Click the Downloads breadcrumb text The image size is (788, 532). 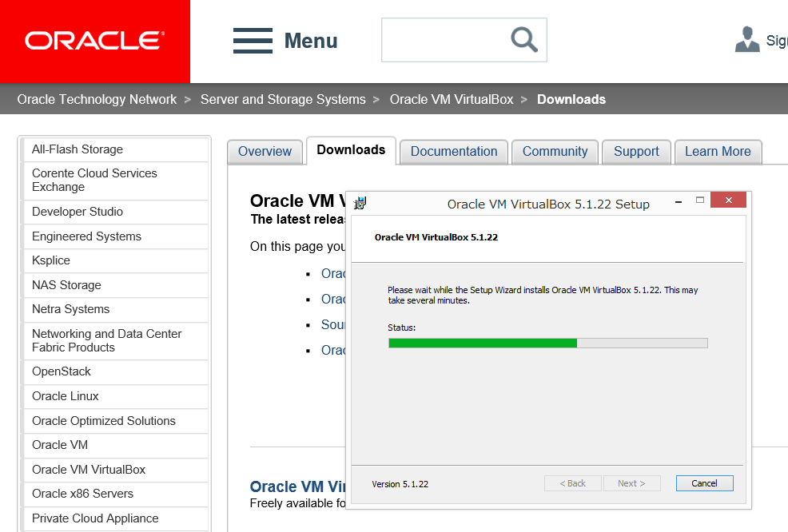[571, 100]
